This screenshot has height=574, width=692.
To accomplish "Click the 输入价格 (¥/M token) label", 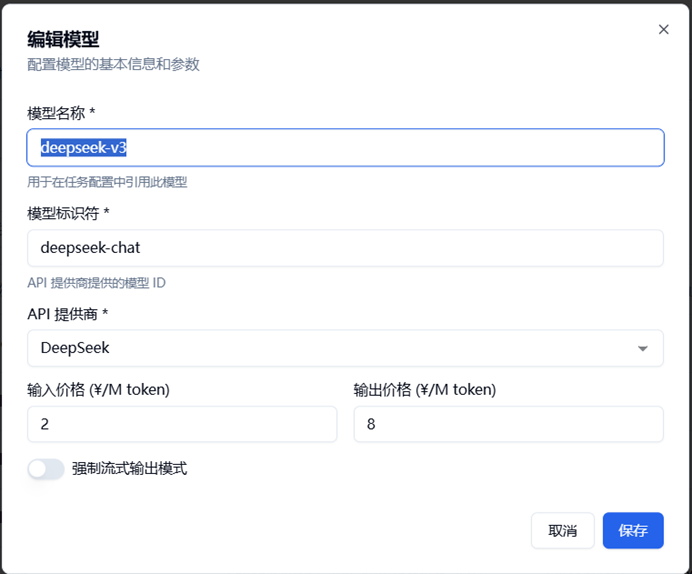I will tap(98, 390).
